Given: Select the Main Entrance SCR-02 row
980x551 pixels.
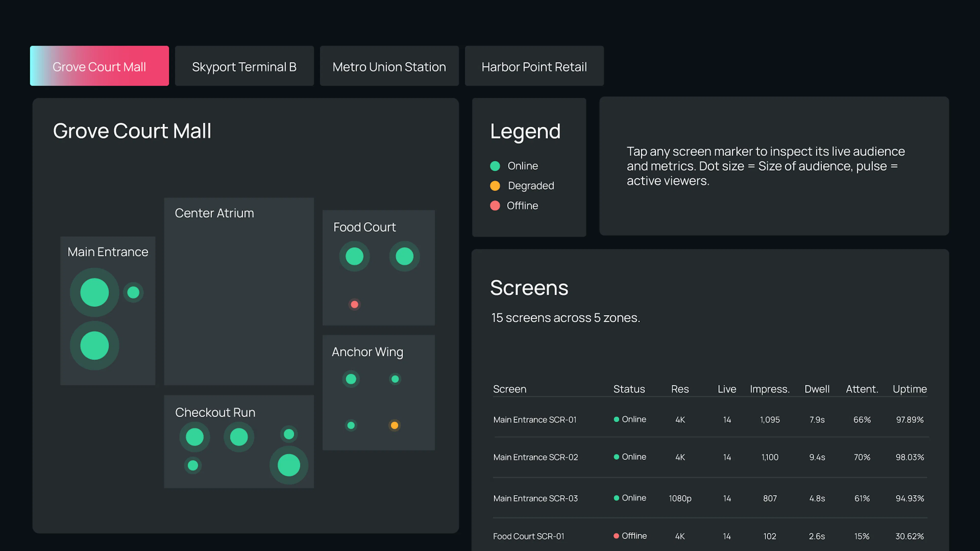Looking at the screenshot, I should point(710,457).
